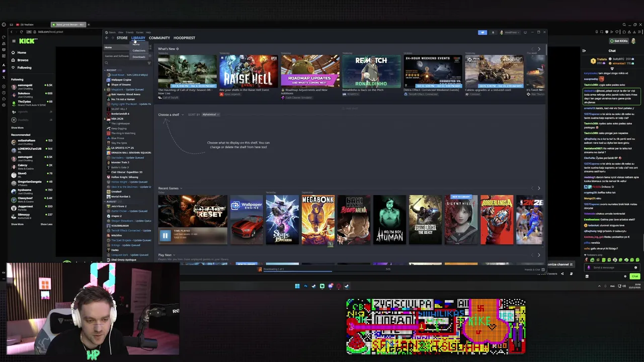The image size is (644, 362).
Task: Go to Home in Kick sidebar
Action: click(x=22, y=52)
